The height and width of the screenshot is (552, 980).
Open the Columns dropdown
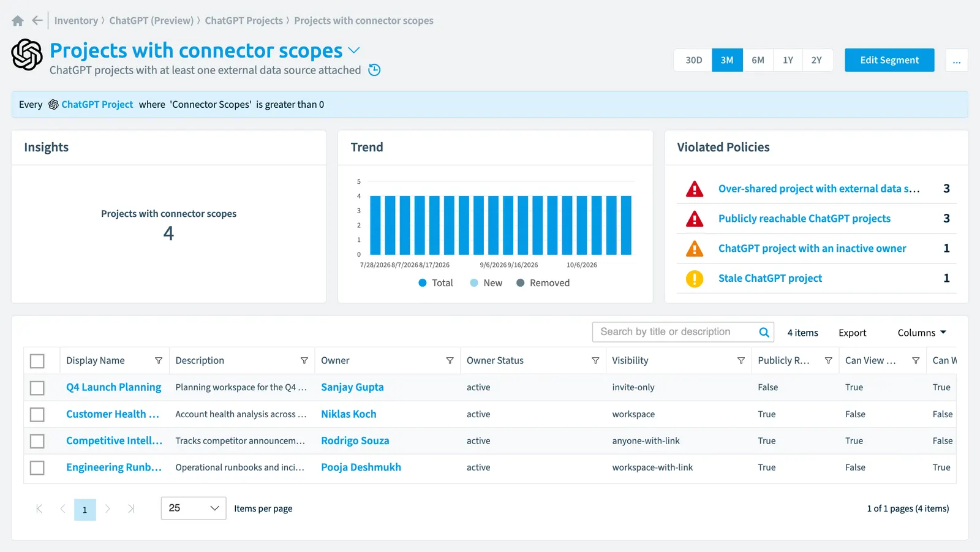coord(922,333)
